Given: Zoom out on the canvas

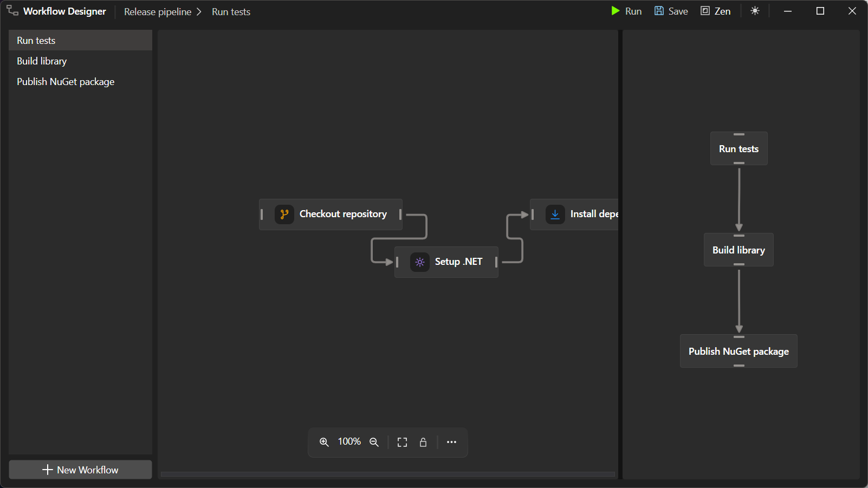Looking at the screenshot, I should tap(374, 442).
